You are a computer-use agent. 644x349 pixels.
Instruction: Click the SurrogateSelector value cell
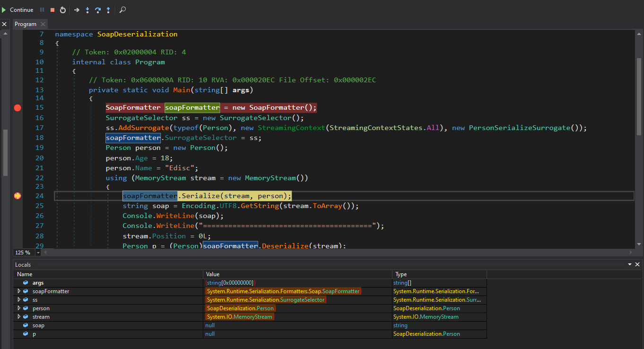[x=266, y=300]
